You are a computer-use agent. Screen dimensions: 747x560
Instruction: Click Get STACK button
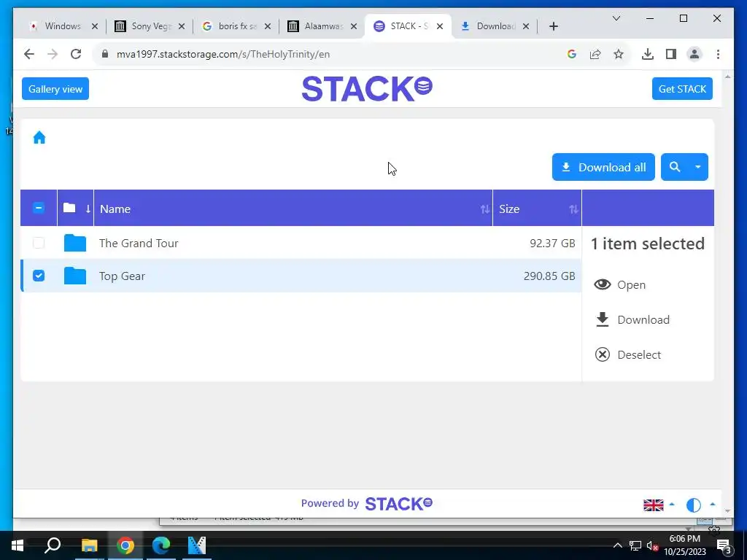click(682, 88)
